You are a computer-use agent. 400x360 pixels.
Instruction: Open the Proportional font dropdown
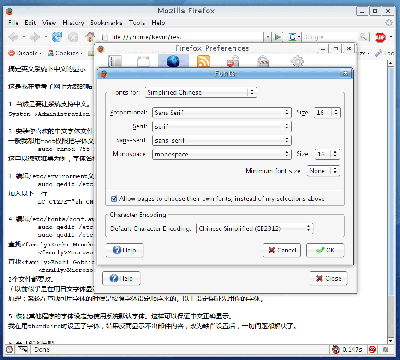click(x=222, y=113)
